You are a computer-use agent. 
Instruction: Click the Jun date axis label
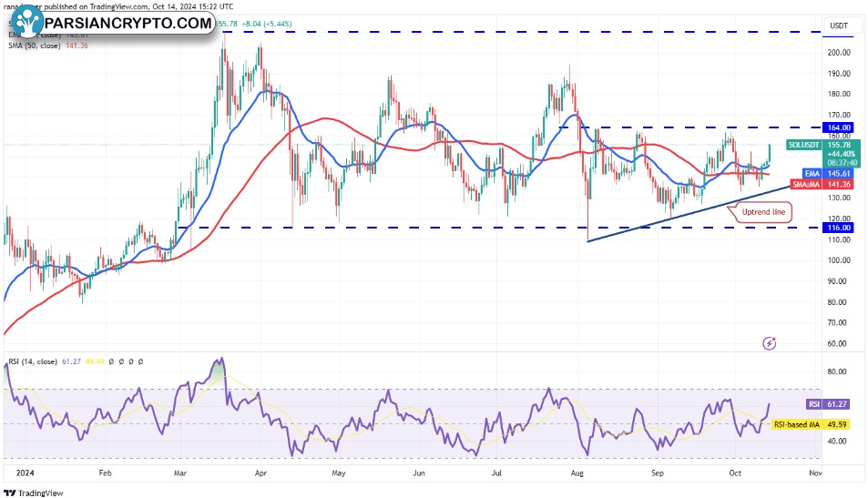pos(419,473)
